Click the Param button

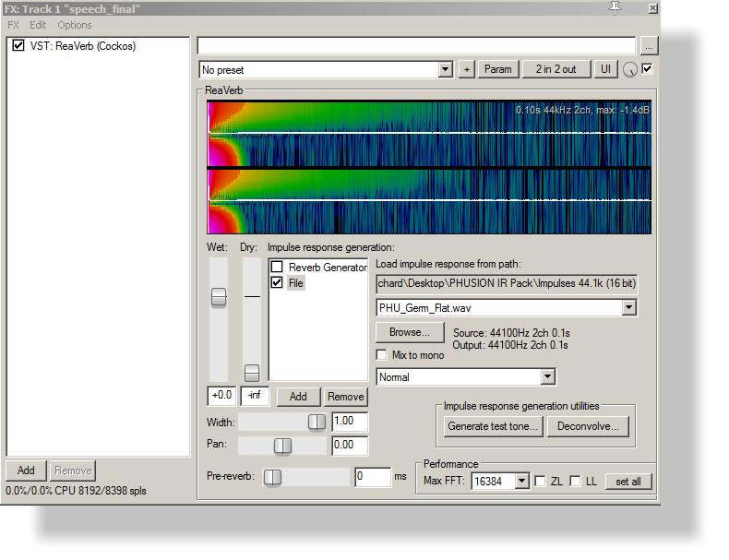click(x=498, y=69)
